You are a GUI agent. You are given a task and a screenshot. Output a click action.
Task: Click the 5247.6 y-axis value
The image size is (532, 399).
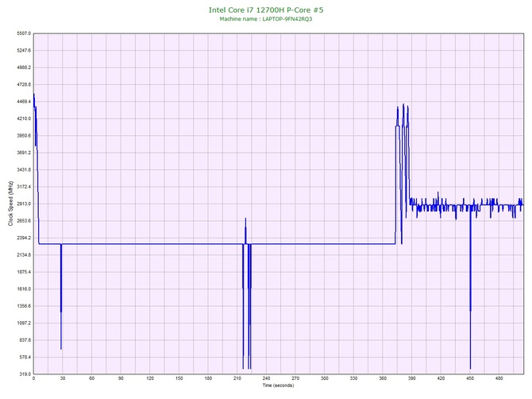24,51
